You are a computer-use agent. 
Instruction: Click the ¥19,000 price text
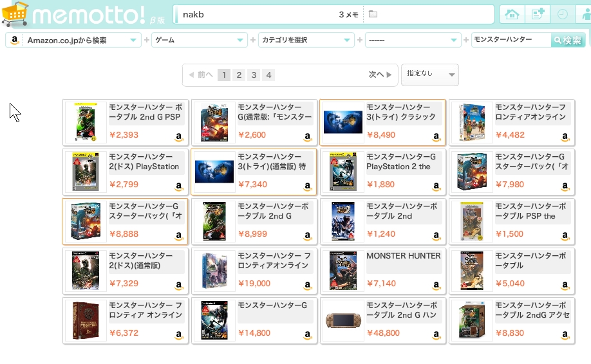(x=254, y=284)
